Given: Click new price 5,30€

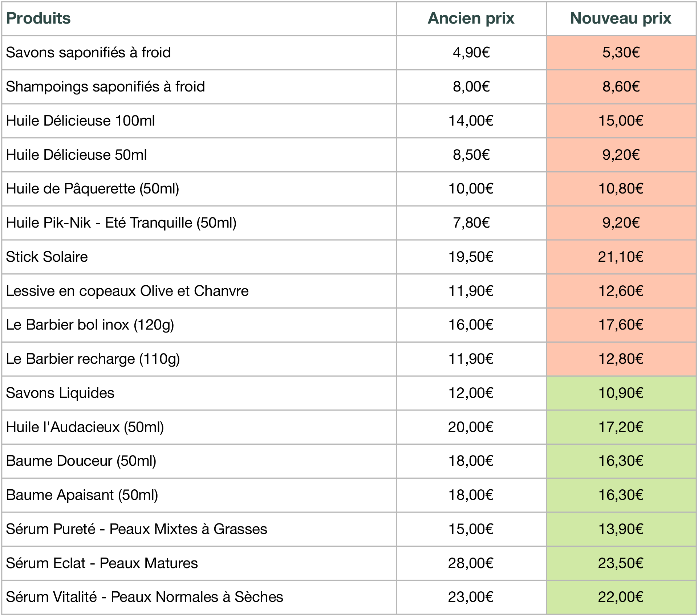Looking at the screenshot, I should (621, 53).
